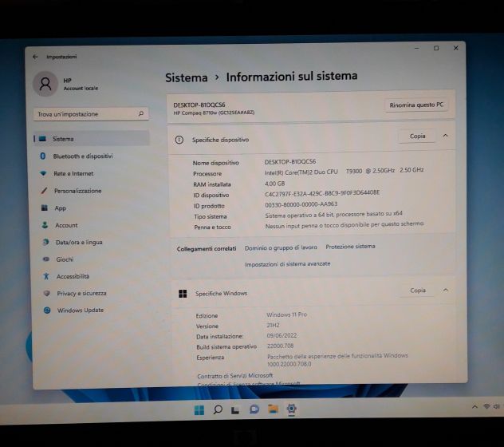Open Chat icon on taskbar

(254, 409)
